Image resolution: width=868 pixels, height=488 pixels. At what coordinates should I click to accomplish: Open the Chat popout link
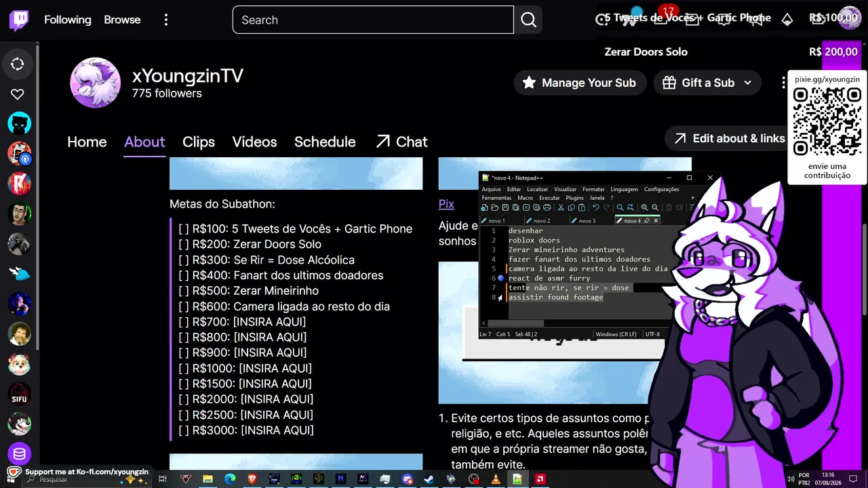[401, 142]
